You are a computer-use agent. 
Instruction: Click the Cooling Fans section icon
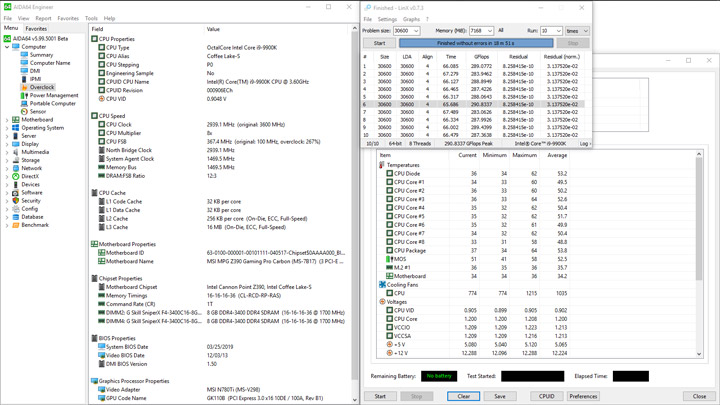click(382, 285)
